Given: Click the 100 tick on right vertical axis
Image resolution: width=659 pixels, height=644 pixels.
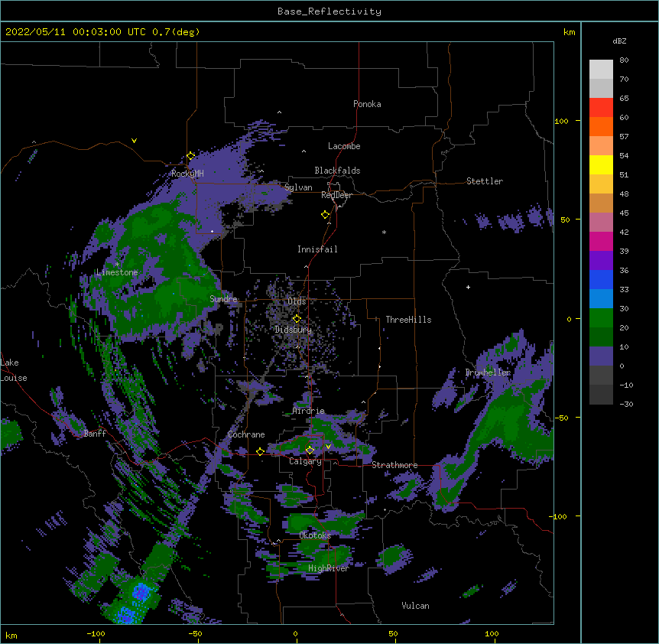Looking at the screenshot, I should point(561,121).
